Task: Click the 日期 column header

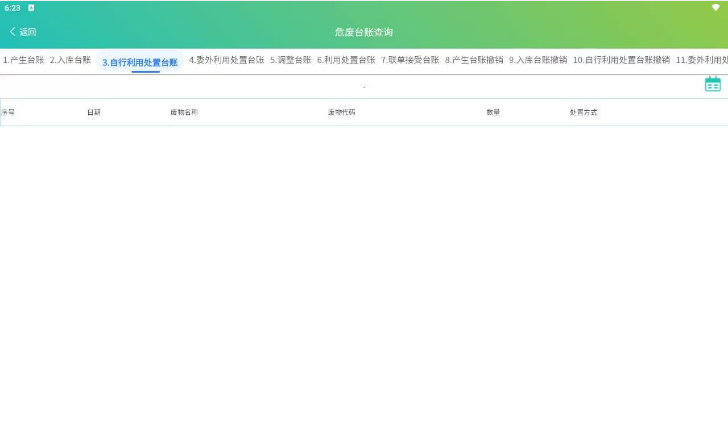Action: coord(94,112)
